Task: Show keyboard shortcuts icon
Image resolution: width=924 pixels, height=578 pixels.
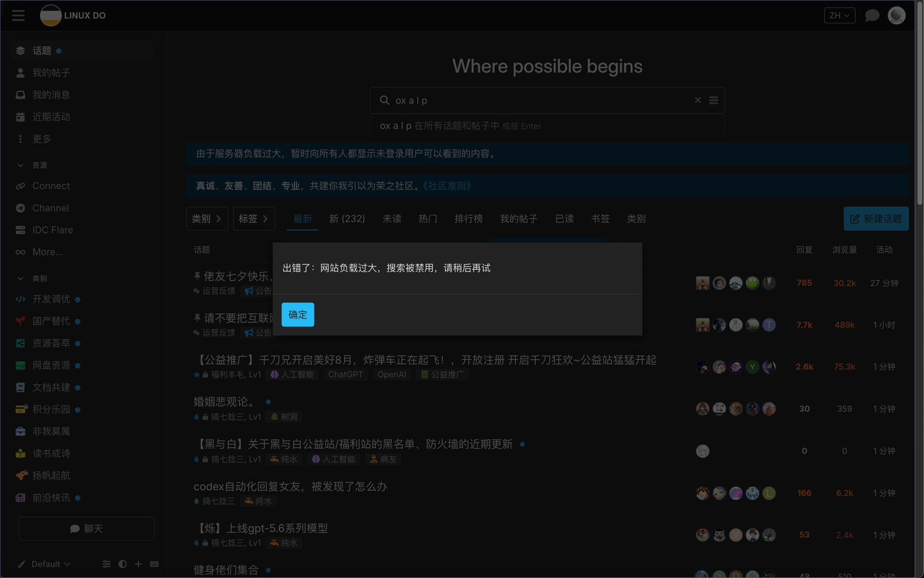Action: tap(154, 564)
